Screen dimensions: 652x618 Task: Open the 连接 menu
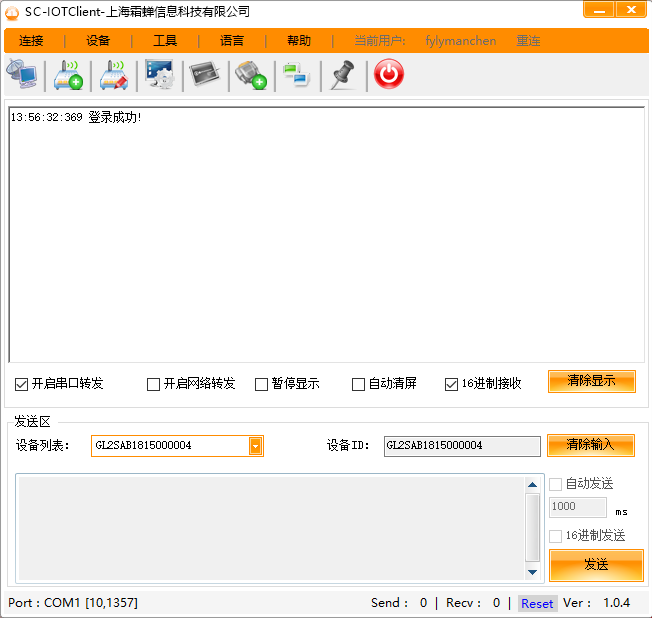31,41
